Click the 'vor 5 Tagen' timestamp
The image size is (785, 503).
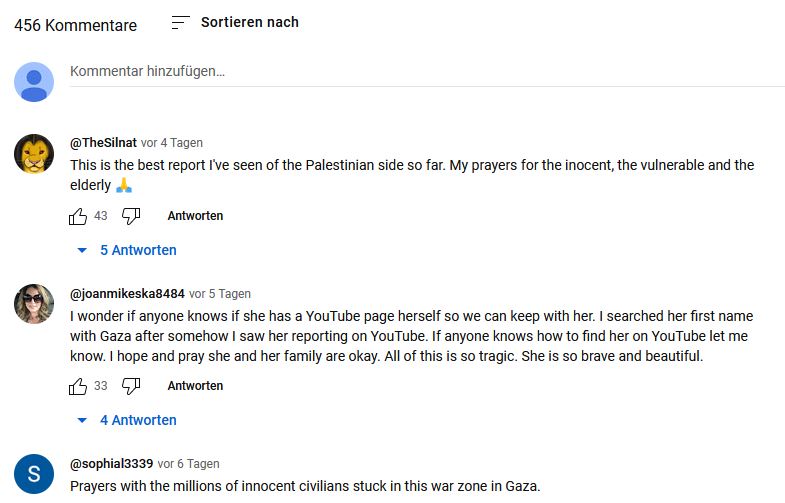[220, 294]
